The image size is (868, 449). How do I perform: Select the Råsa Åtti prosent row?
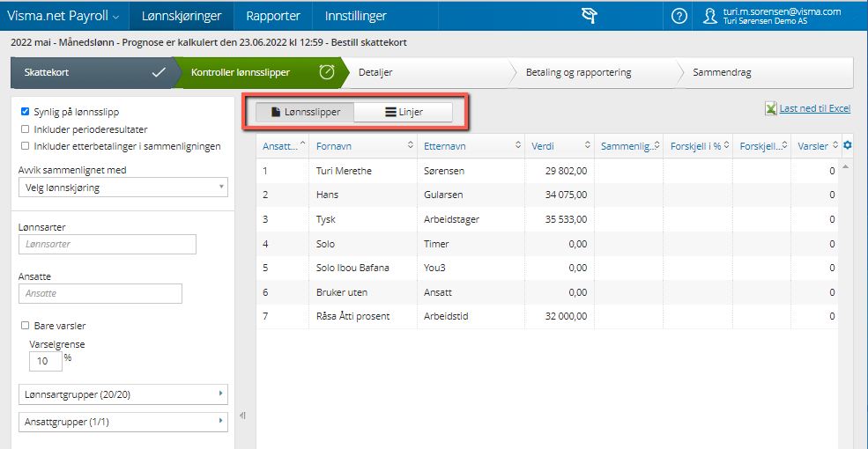click(547, 317)
